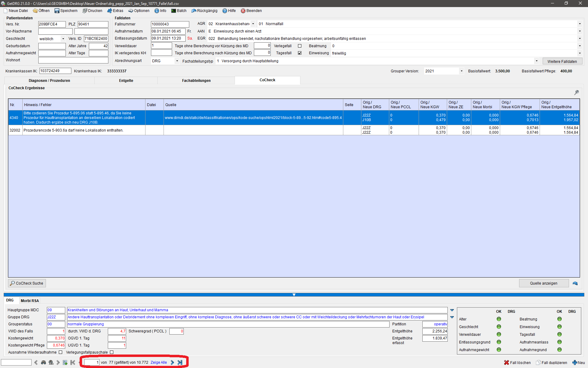Toggle the Tagesfall checkbox
Screen dimensions: 588x368
[300, 53]
